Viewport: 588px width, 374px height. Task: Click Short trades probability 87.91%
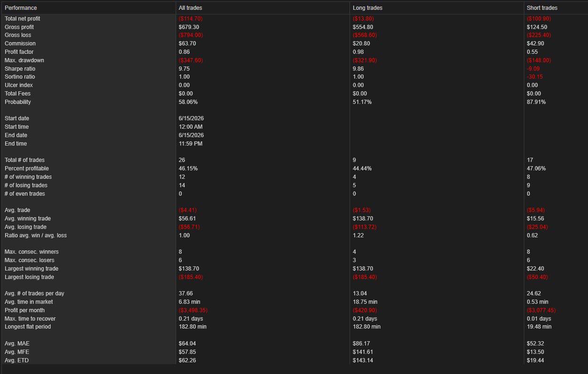[x=536, y=102]
